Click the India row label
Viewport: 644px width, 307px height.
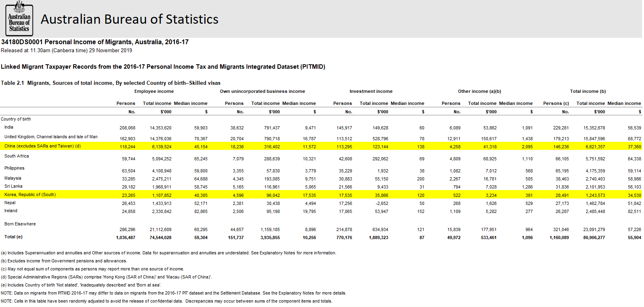[x=9, y=127]
